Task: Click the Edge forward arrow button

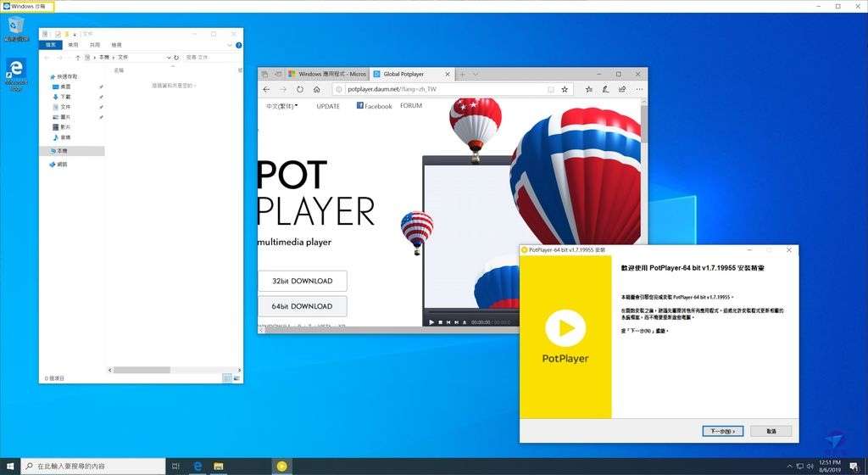Action: point(283,89)
